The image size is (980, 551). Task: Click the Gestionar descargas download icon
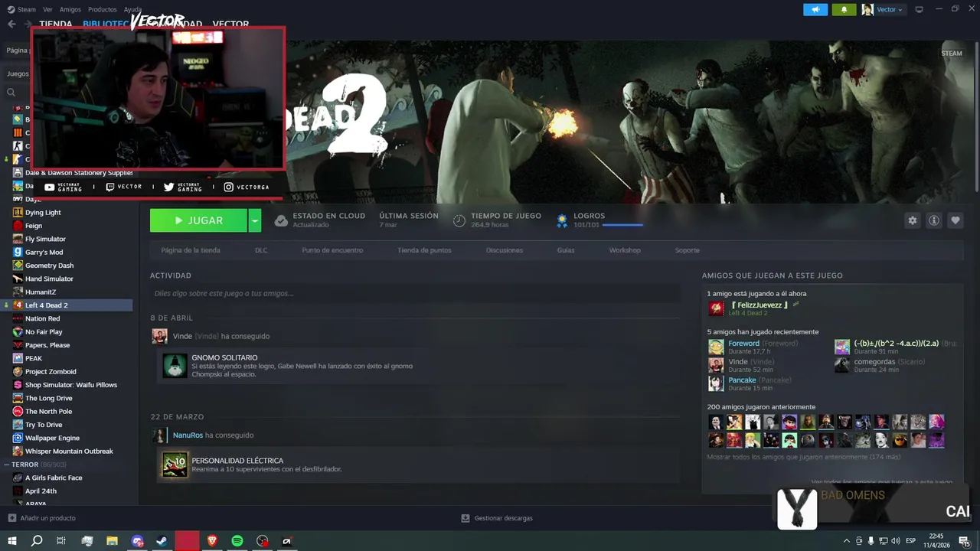tap(465, 518)
